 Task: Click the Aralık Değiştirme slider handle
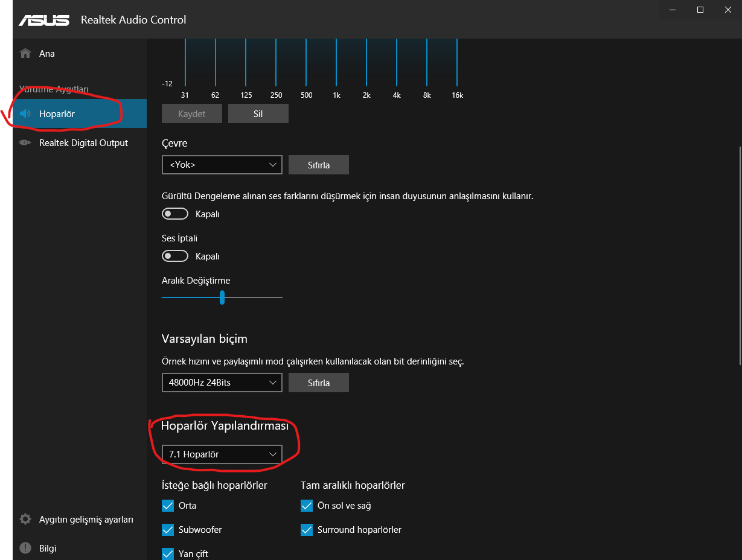[222, 297]
